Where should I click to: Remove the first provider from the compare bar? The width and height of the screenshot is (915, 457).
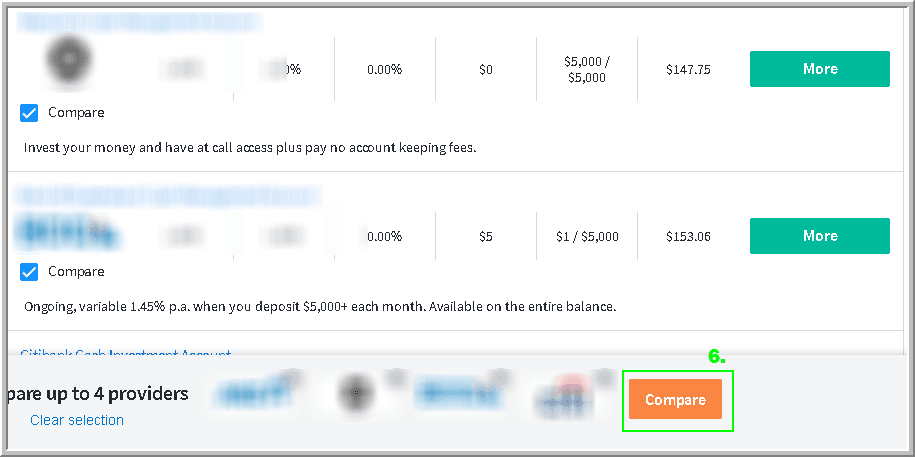tap(292, 378)
